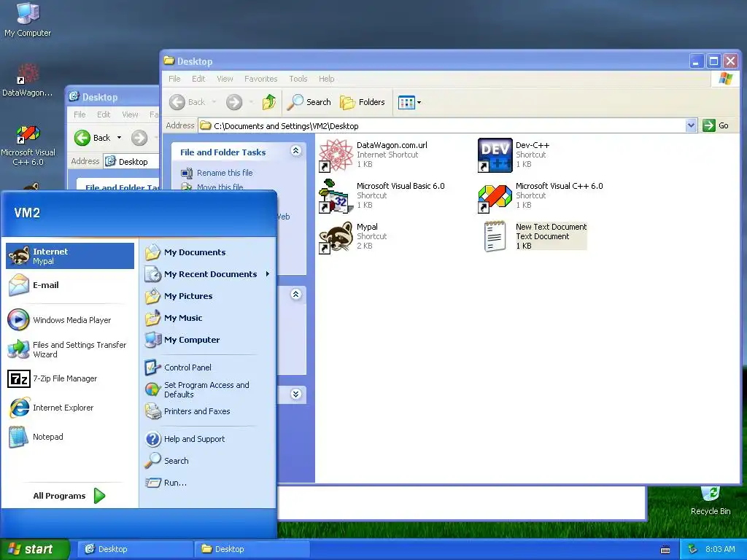The height and width of the screenshot is (560, 747).
Task: Click address field with Desktop path
Action: 442,125
